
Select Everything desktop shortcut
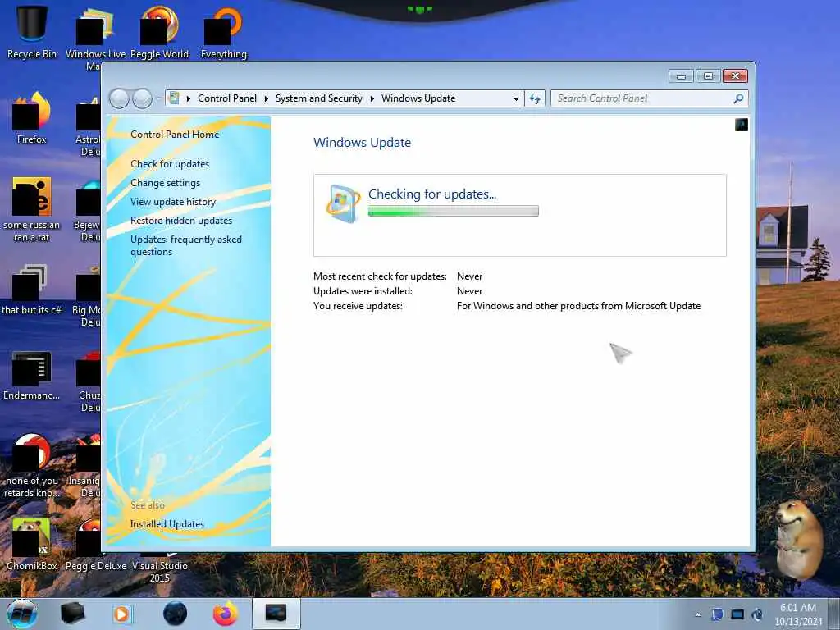click(224, 32)
